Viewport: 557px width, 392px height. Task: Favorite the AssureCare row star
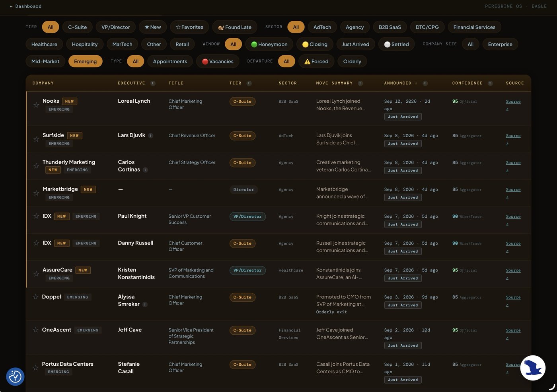36,274
